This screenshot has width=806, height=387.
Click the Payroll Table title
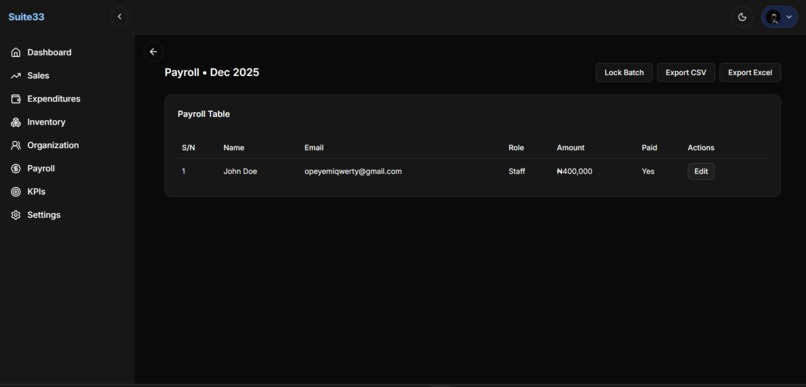(204, 114)
